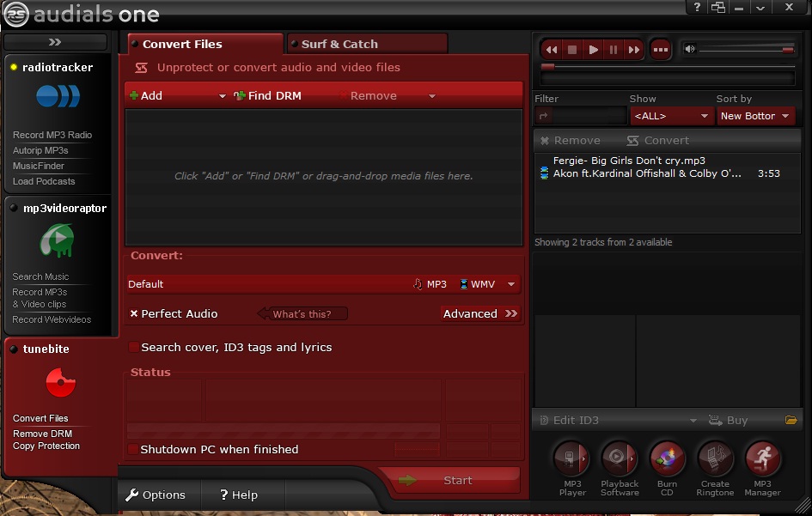
Task: Click the playback seek bar
Action: (x=668, y=67)
